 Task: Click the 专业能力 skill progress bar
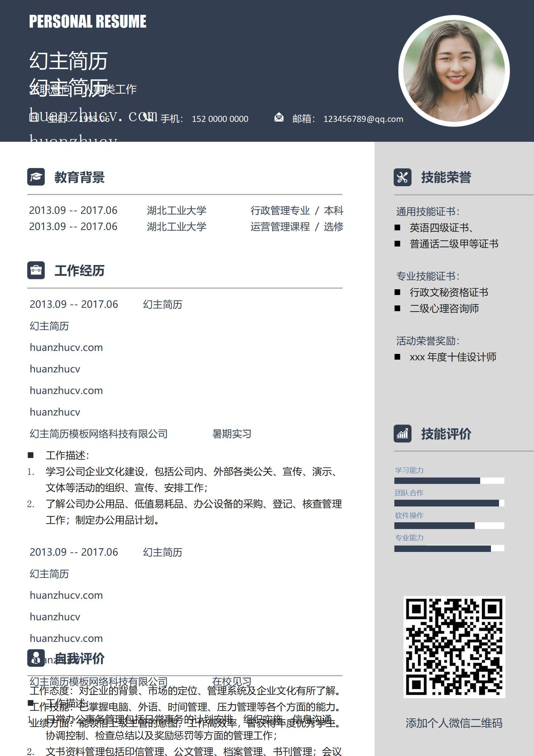449,549
